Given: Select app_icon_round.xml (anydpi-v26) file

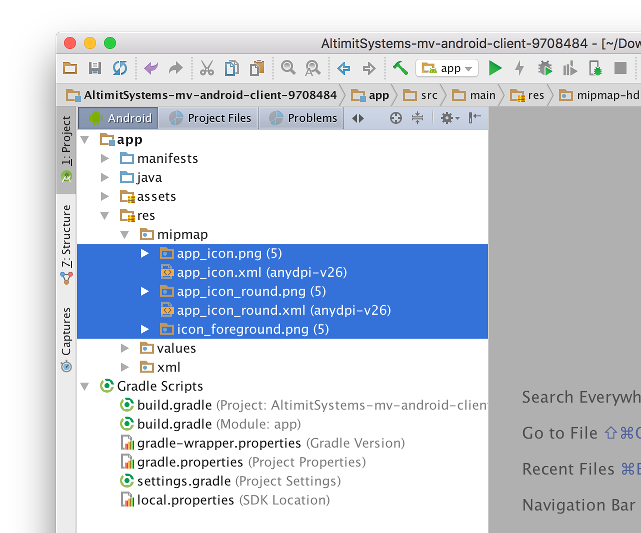Looking at the screenshot, I should click(x=282, y=311).
